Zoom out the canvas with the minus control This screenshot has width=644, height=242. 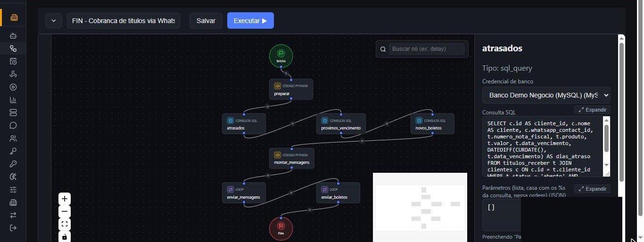(x=65, y=211)
